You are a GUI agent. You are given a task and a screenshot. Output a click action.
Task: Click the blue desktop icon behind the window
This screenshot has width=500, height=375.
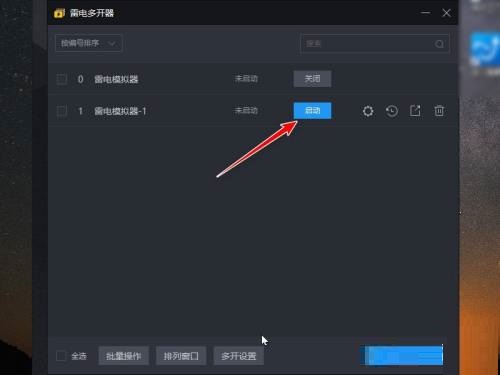pyautogui.click(x=485, y=50)
